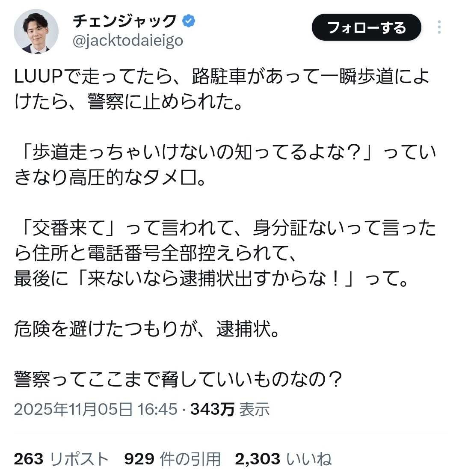Image resolution: width=462 pixels, height=476 pixels.
Task: Open the チェンジャック display name link
Action: pyautogui.click(x=125, y=21)
